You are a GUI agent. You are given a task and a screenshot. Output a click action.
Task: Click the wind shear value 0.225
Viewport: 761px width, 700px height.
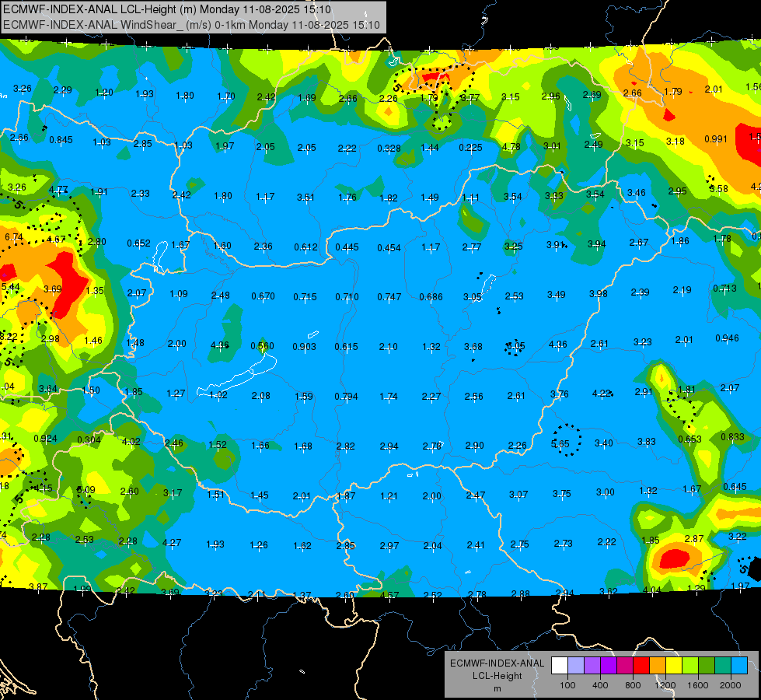[470, 147]
